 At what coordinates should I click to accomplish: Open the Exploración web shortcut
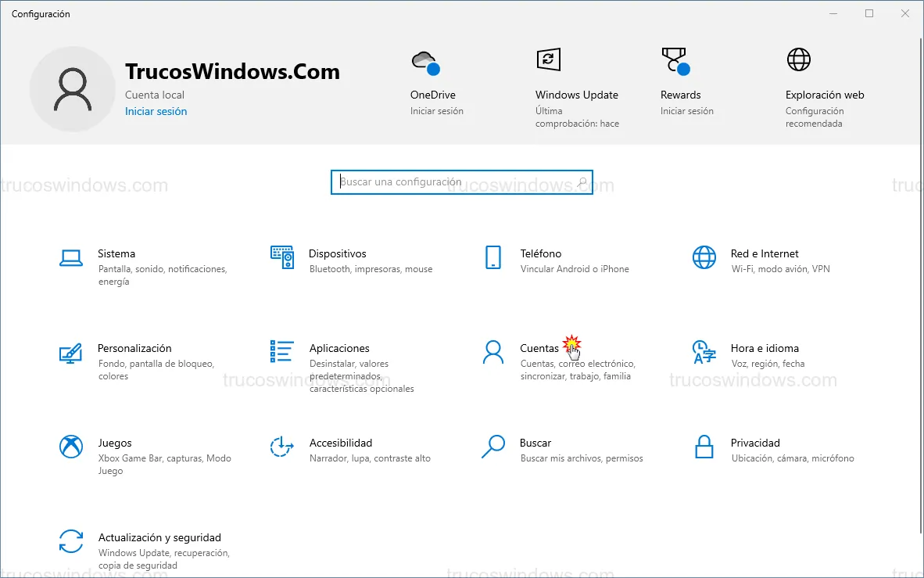click(x=798, y=59)
